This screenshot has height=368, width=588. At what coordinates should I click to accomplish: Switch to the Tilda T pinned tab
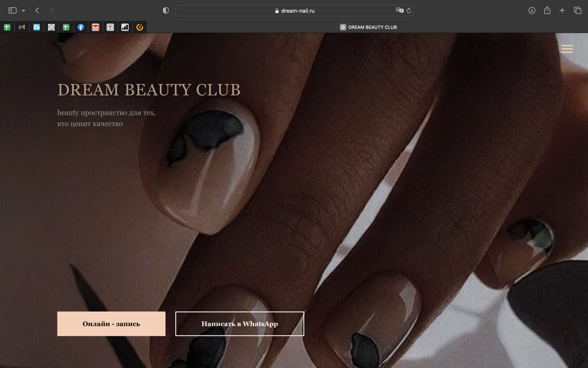[110, 27]
